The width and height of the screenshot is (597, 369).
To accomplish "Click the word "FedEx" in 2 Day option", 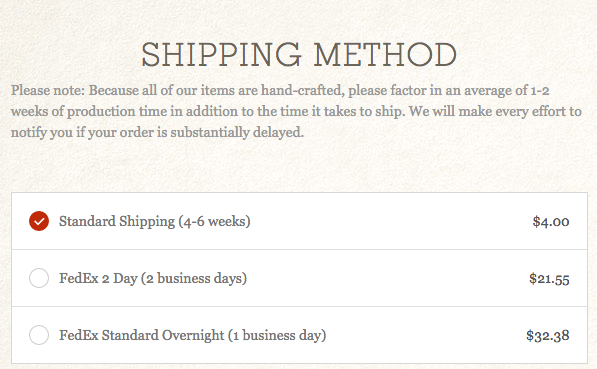I will click(79, 278).
